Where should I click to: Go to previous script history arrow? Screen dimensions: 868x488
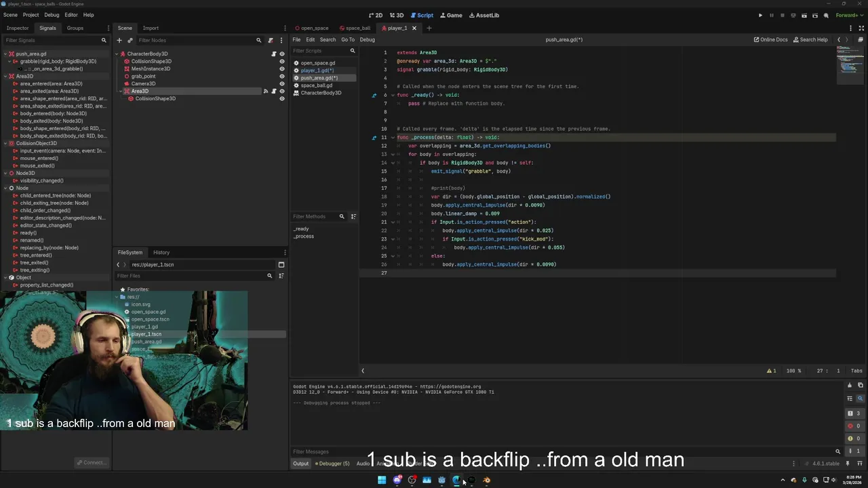pyautogui.click(x=839, y=39)
